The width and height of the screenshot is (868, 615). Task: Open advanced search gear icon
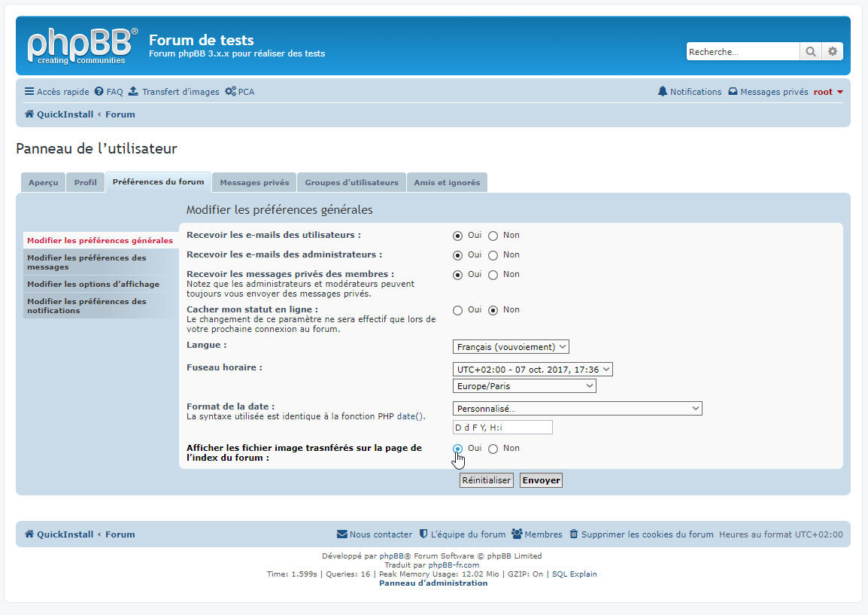point(832,51)
